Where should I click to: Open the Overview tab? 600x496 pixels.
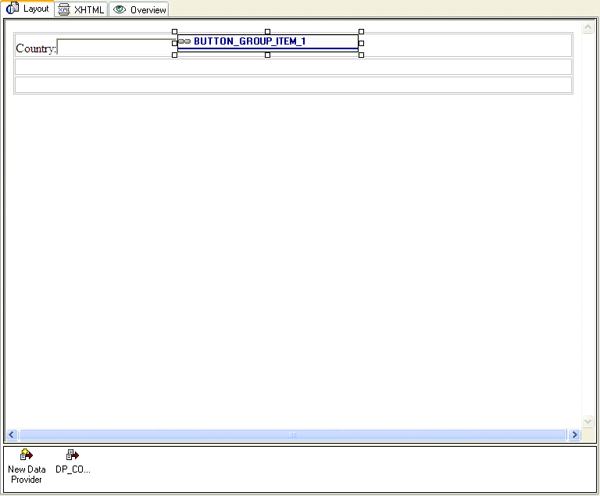point(140,10)
